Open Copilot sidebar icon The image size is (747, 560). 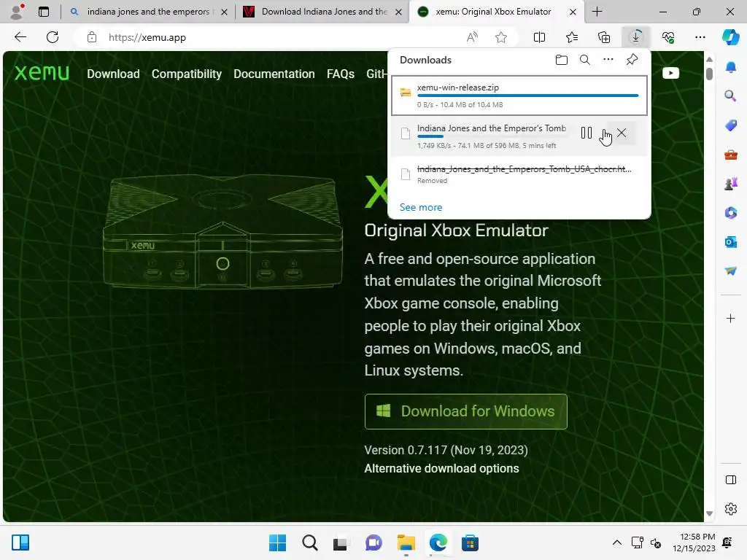click(730, 37)
